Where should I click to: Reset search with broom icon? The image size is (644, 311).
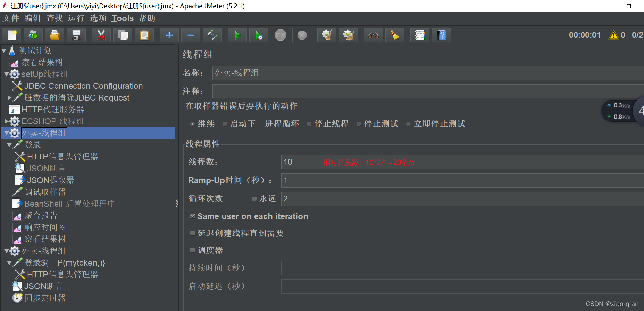[395, 35]
